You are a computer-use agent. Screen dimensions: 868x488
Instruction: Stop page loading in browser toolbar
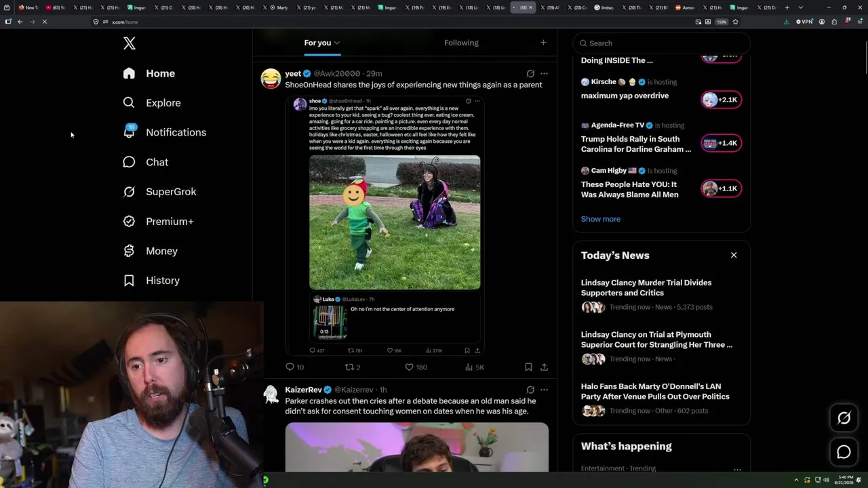click(x=45, y=22)
